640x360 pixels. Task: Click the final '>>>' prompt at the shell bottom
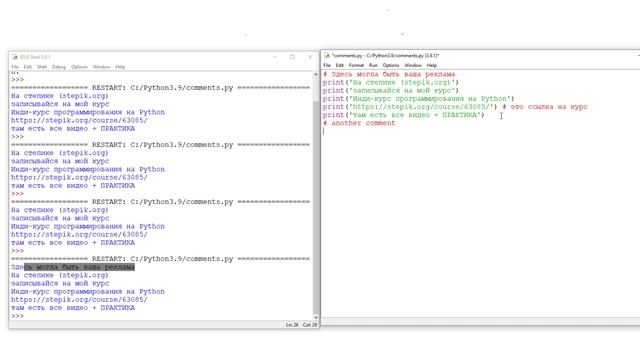point(18,316)
